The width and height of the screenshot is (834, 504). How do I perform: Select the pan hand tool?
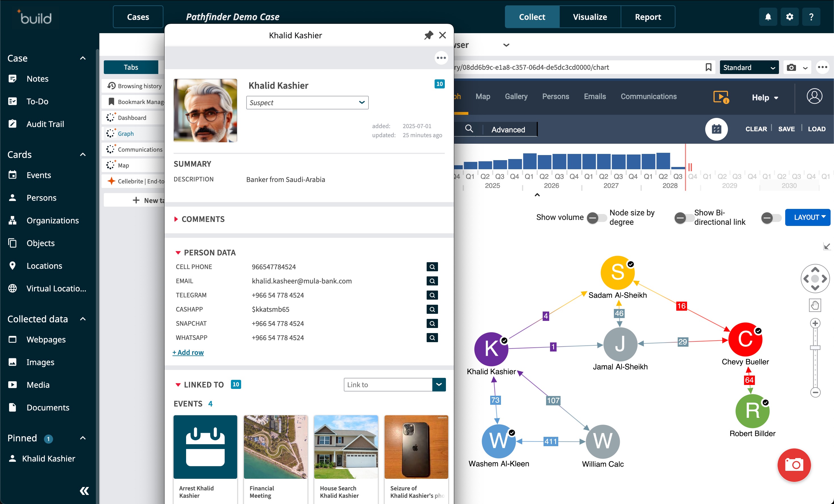pos(815,306)
